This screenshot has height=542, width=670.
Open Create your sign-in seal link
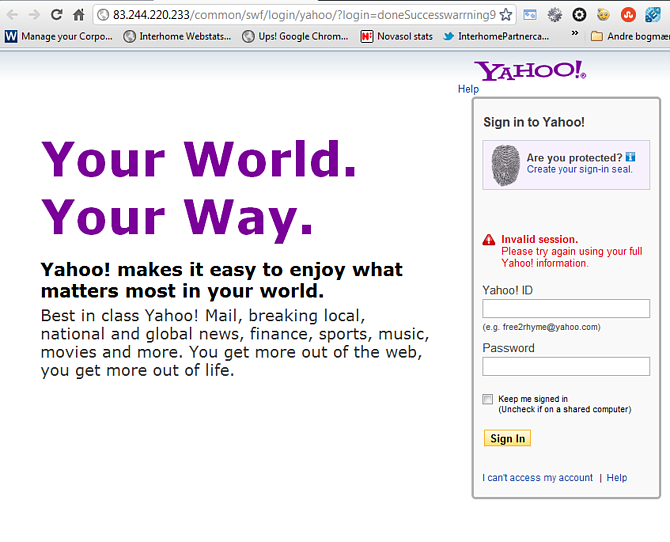click(x=579, y=169)
